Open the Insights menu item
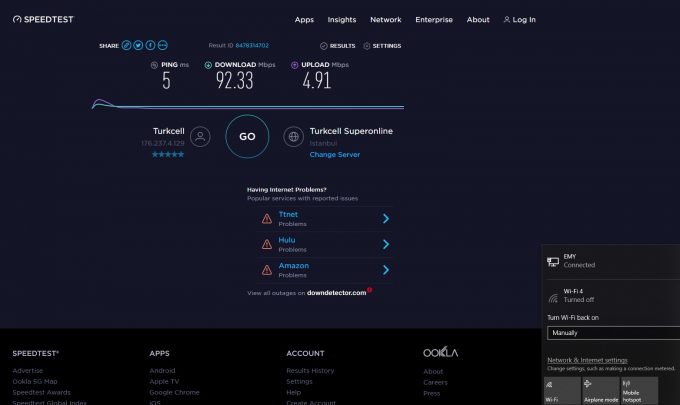Image resolution: width=680 pixels, height=405 pixels. tap(342, 19)
